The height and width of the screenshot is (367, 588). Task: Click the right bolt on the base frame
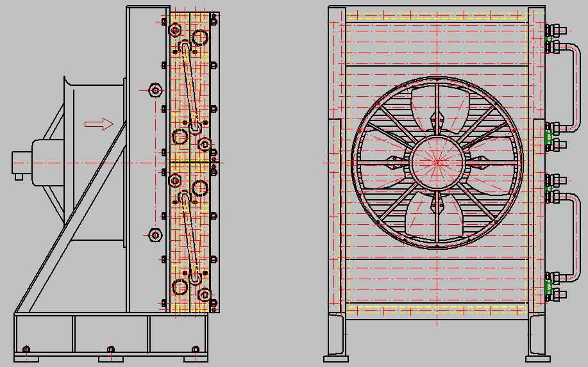point(196,349)
